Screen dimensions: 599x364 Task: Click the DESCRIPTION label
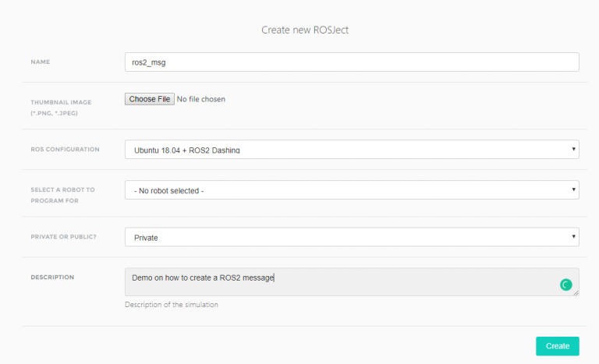coord(52,277)
